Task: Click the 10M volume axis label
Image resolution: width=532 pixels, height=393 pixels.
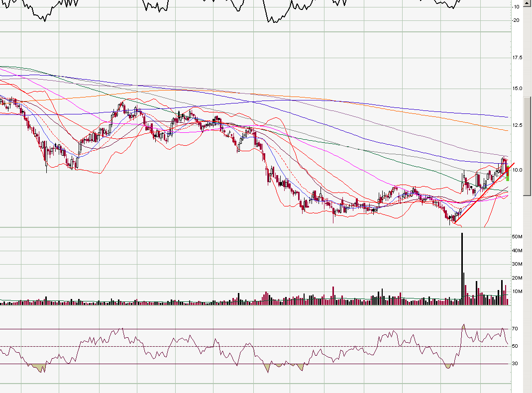Action: click(x=517, y=292)
